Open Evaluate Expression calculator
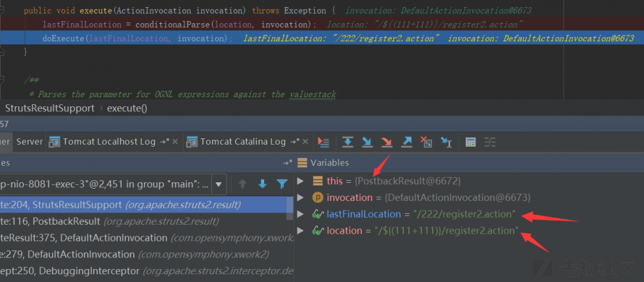The image size is (644, 282). [x=471, y=142]
